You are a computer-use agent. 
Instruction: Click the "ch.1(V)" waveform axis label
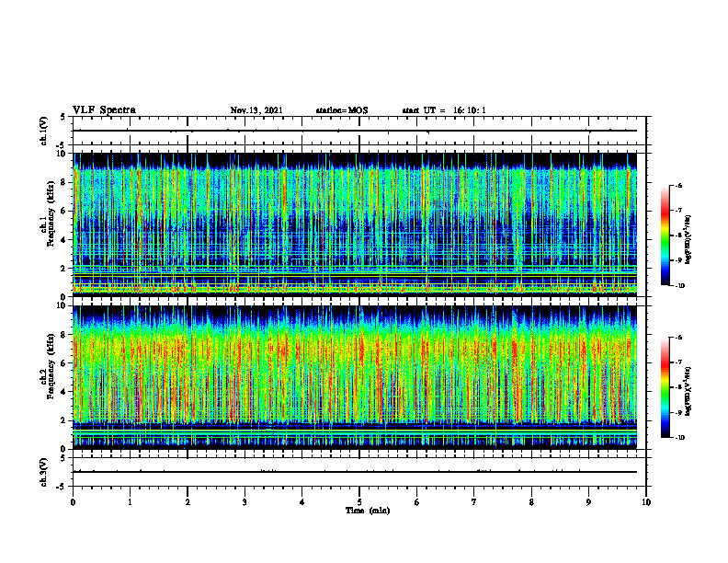pyautogui.click(x=44, y=131)
